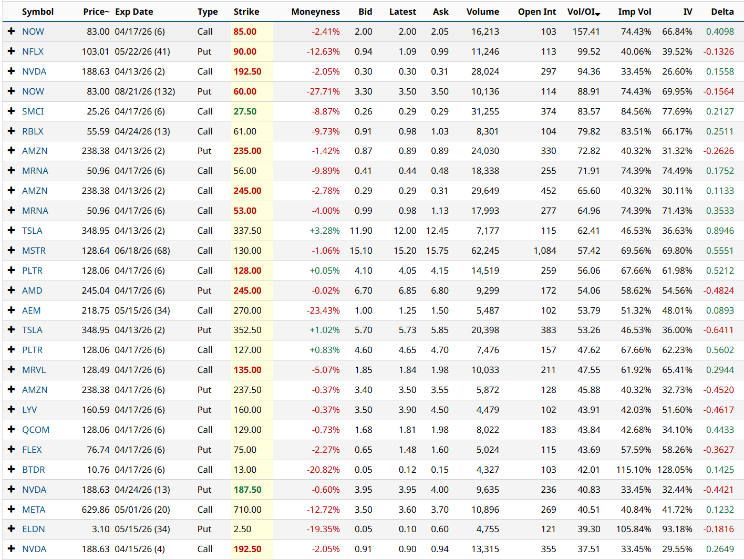Viewport: 744px width, 560px height.
Task: Expand the AMZN 245.00 call row
Action: pyautogui.click(x=11, y=191)
